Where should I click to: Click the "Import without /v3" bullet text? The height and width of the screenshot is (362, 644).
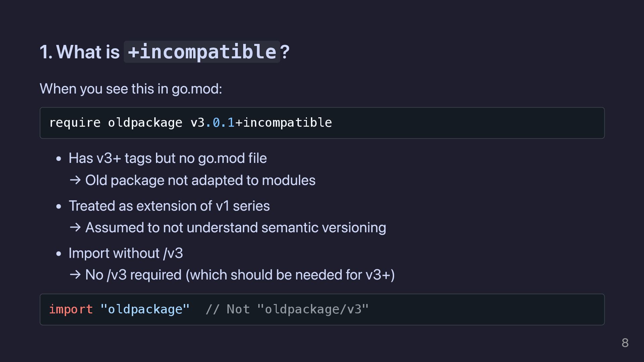(126, 253)
